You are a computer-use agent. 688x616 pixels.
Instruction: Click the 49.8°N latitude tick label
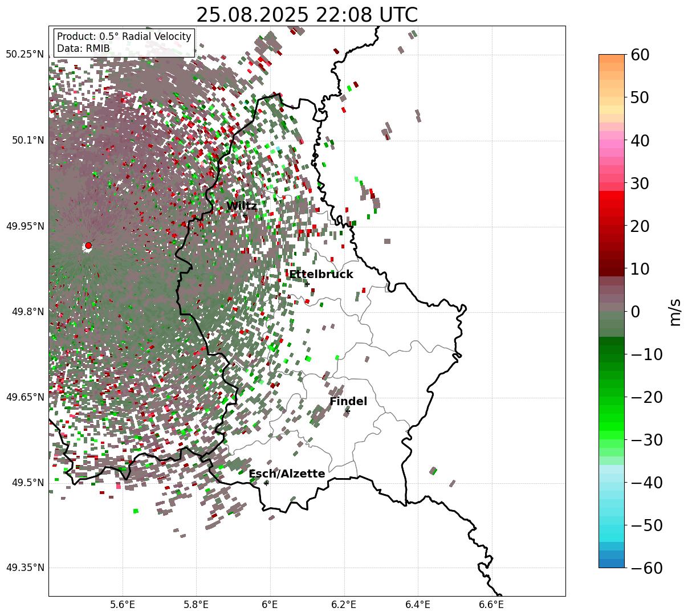(x=28, y=312)
